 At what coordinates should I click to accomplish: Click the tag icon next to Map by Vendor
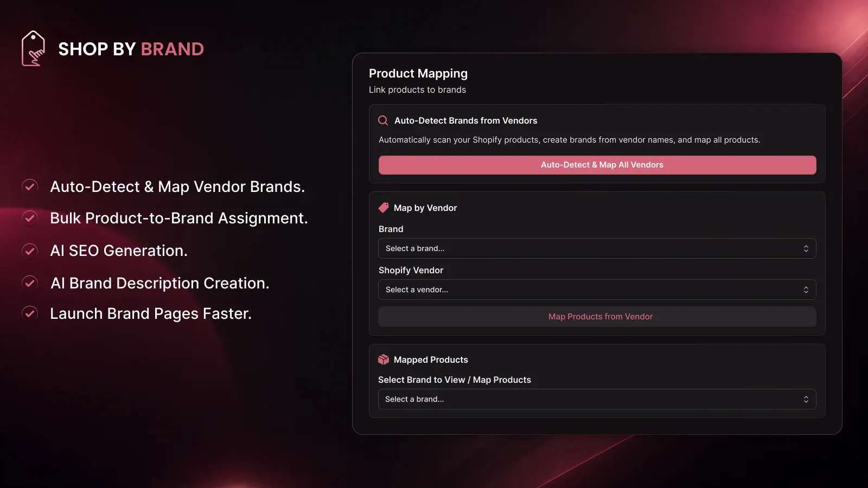tap(384, 208)
